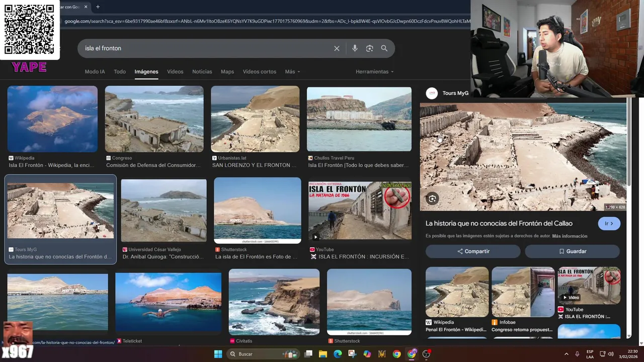Viewport: 644px width, 362px height.
Task: Open Google Chrome from the taskbar
Action: [x=397, y=354]
